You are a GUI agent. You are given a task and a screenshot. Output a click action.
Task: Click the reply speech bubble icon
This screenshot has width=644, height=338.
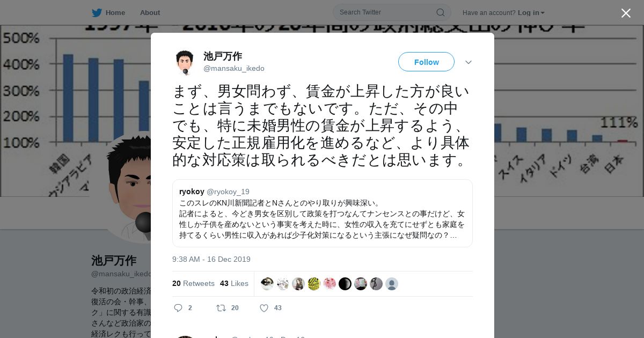[179, 308]
